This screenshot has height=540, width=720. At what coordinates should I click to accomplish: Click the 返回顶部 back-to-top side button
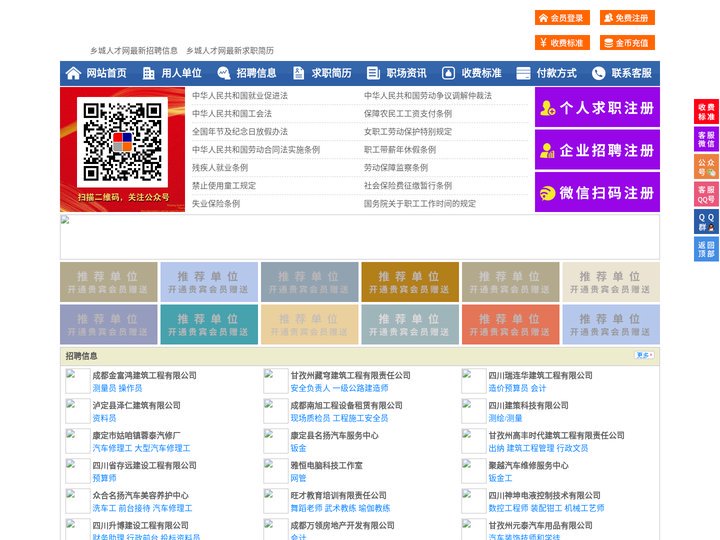(706, 249)
